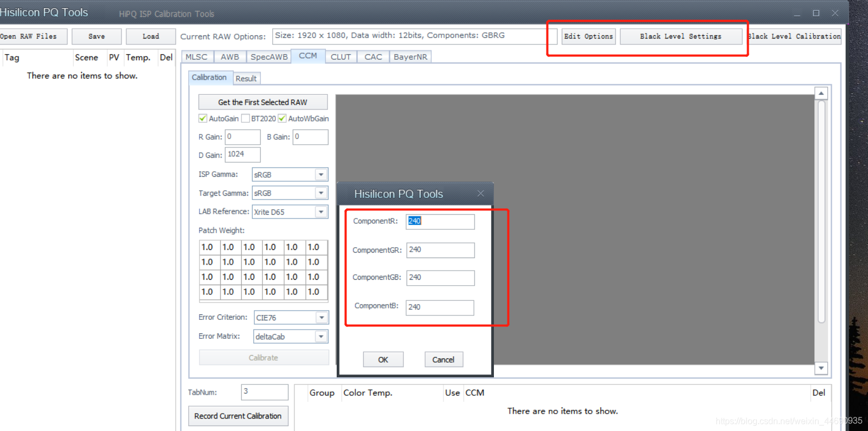
Task: Click the Save button
Action: pyautogui.click(x=97, y=36)
